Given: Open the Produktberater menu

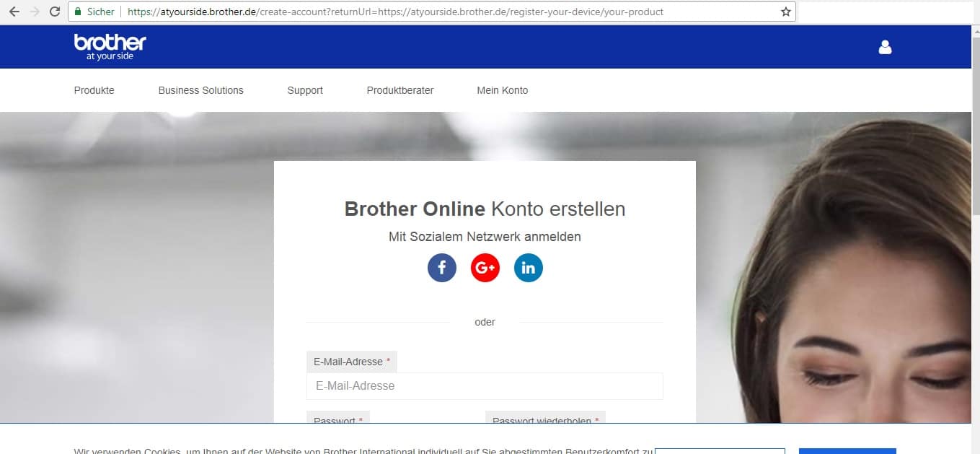Looking at the screenshot, I should 400,90.
